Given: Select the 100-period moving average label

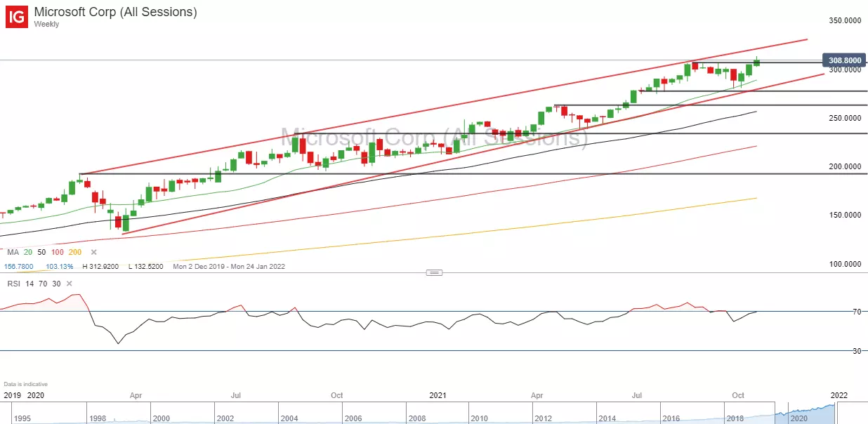Looking at the screenshot, I should pyautogui.click(x=58, y=252).
